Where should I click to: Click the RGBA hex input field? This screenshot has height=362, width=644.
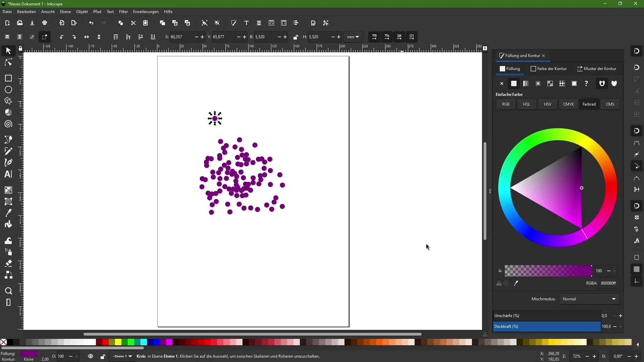point(609,283)
